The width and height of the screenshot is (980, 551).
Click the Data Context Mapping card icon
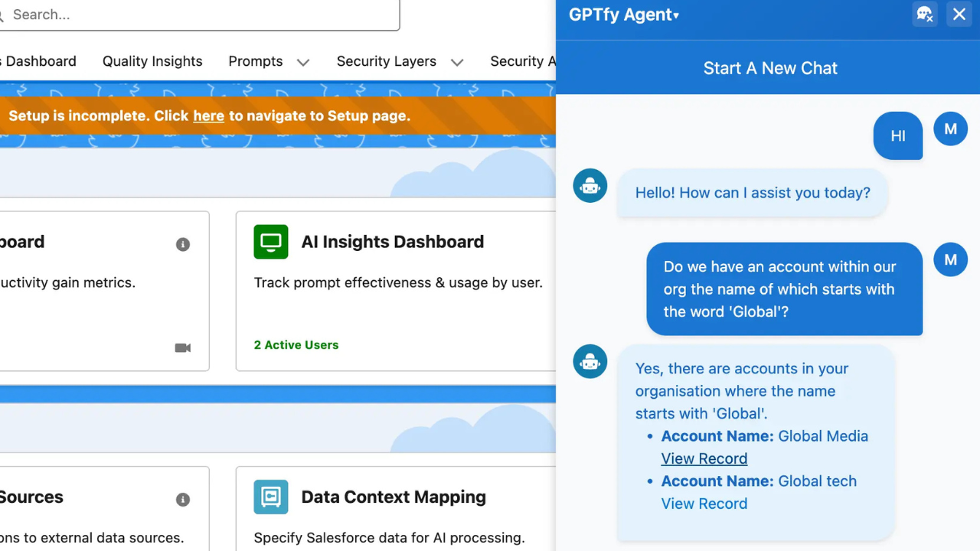tap(270, 497)
